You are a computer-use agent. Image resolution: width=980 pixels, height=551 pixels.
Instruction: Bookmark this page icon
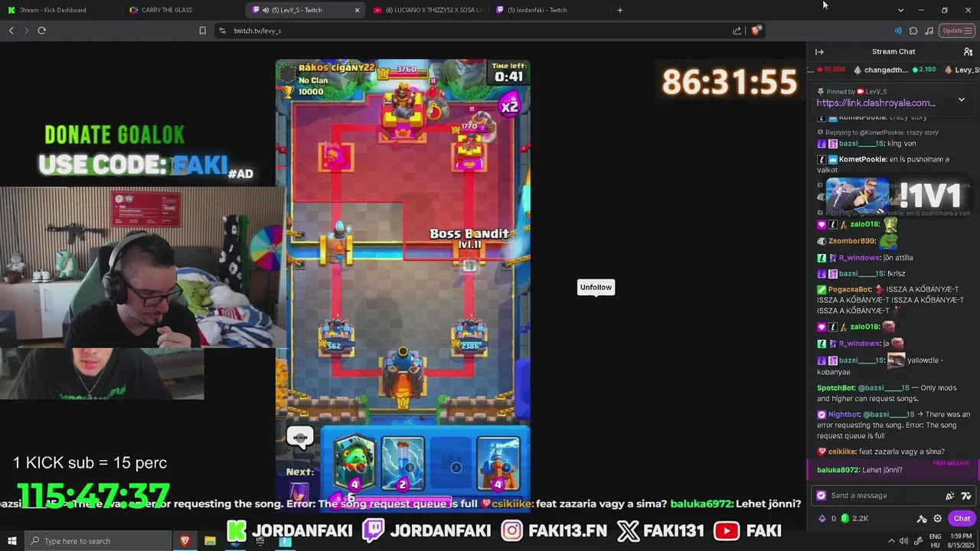coord(202,31)
